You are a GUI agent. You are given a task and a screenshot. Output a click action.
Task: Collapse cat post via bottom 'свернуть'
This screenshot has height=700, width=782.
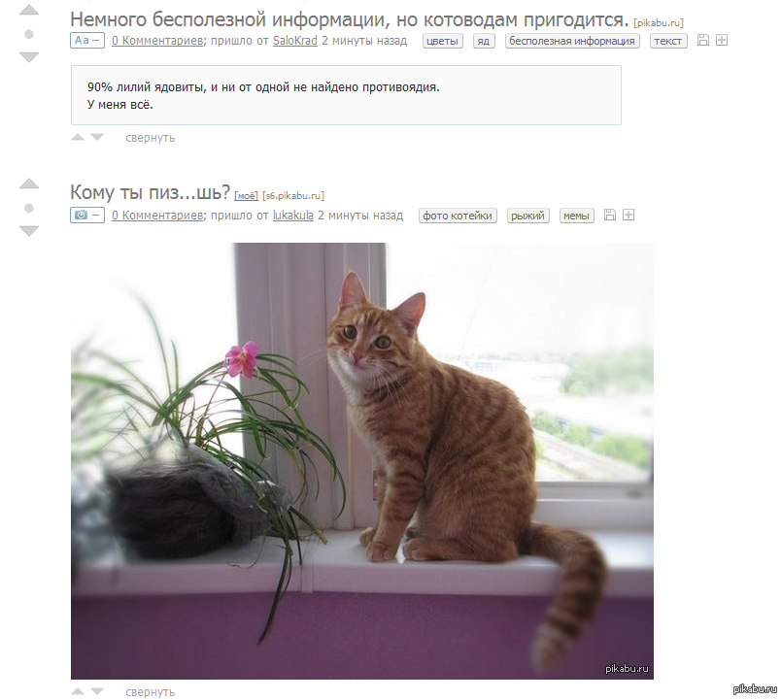(151, 692)
